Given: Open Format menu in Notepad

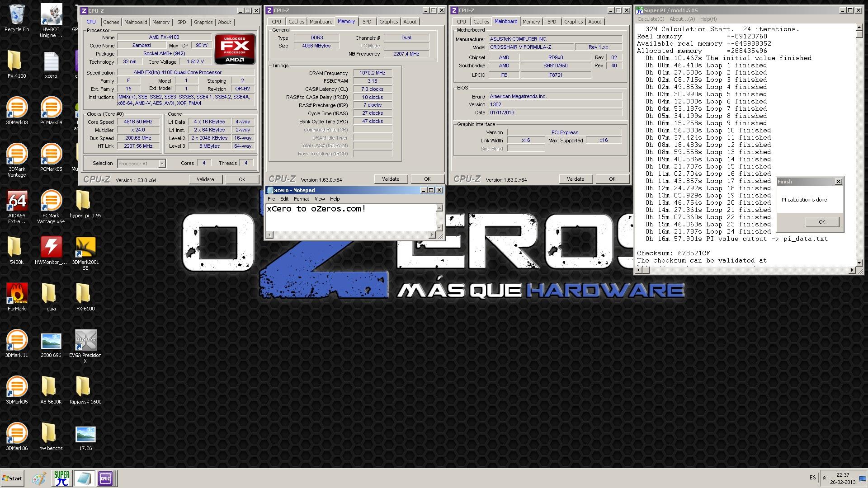Looking at the screenshot, I should (302, 199).
